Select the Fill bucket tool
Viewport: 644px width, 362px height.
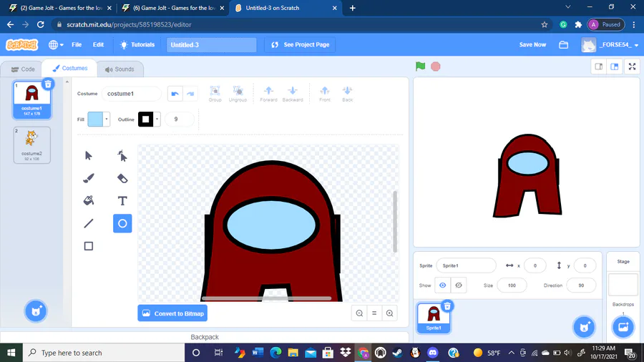pos(88,201)
